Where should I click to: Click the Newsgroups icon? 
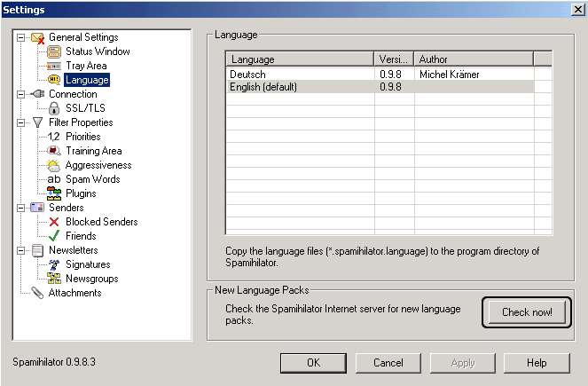54,279
